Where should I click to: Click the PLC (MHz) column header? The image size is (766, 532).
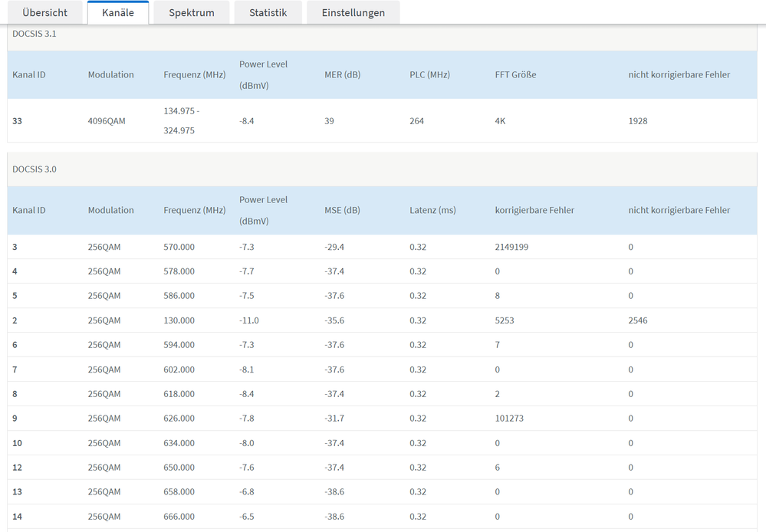point(429,75)
